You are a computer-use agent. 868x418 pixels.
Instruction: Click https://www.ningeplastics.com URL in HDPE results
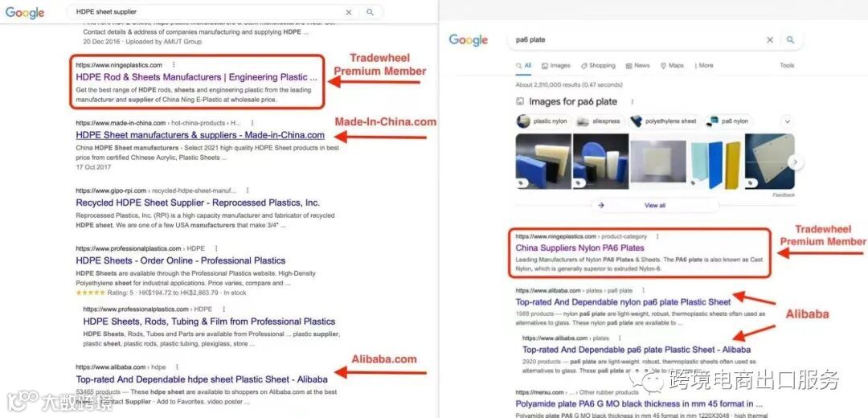pyautogui.click(x=119, y=65)
